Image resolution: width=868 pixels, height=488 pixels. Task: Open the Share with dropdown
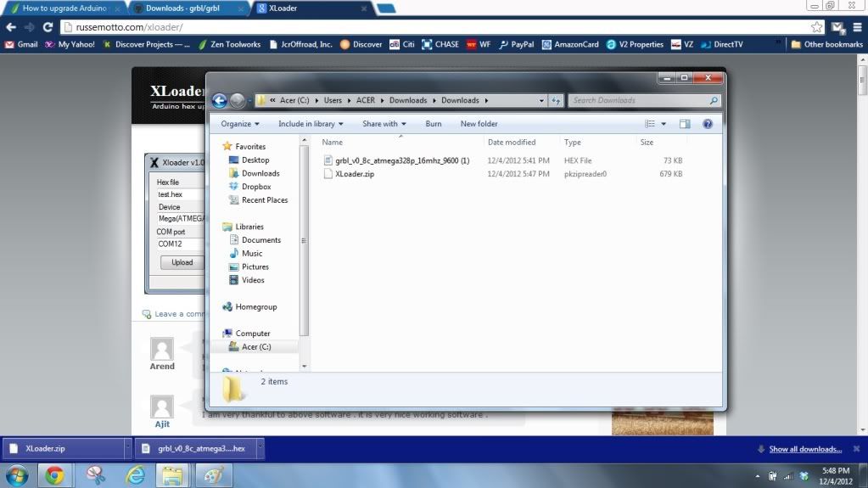384,124
